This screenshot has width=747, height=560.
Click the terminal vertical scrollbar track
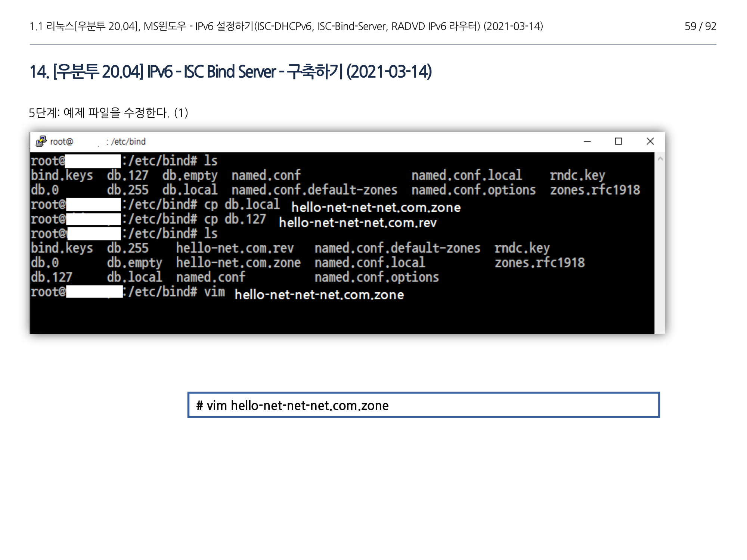[660, 243]
